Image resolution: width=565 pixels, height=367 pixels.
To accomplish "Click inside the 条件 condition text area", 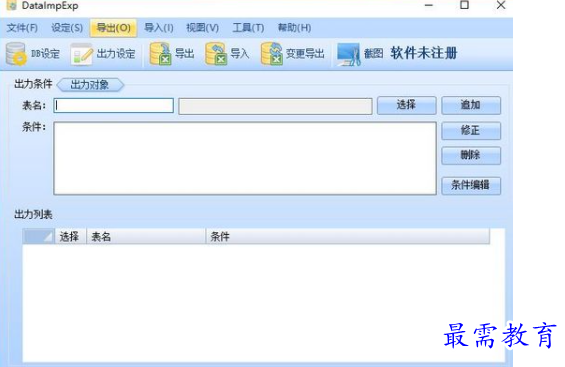I will [245, 158].
